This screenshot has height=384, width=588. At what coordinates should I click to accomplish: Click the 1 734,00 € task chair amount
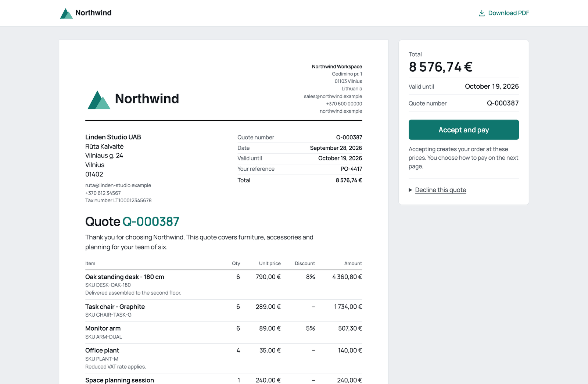tap(348, 307)
